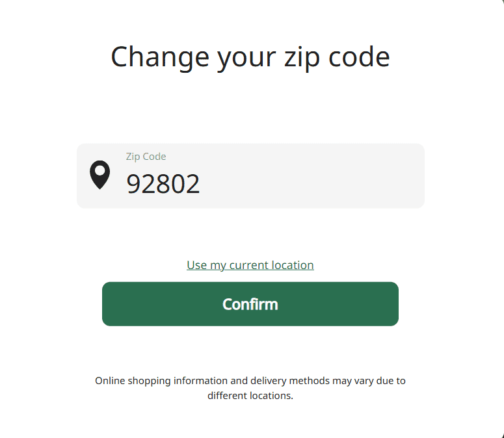
Task: Select the map marker beside Zip Code
Action: pyautogui.click(x=99, y=175)
